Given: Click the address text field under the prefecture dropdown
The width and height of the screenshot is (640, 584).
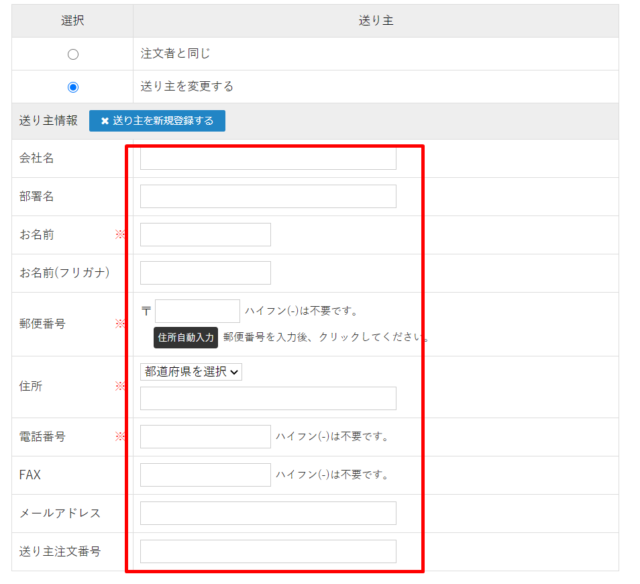Looking at the screenshot, I should (268, 399).
